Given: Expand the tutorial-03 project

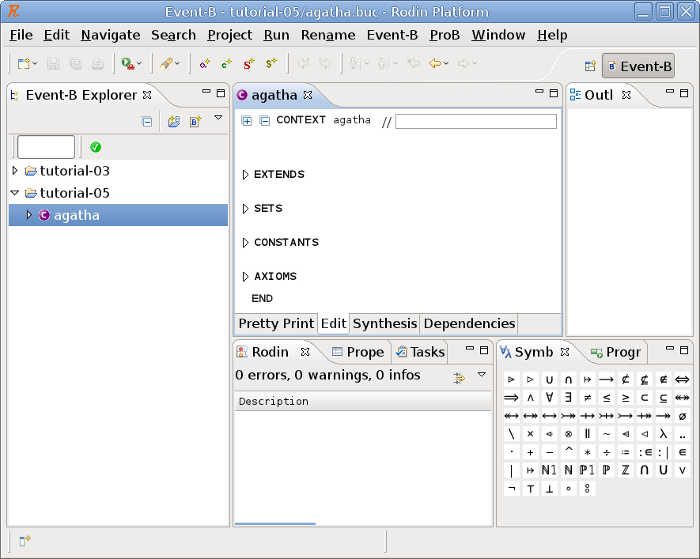Looking at the screenshot, I should 15,170.
